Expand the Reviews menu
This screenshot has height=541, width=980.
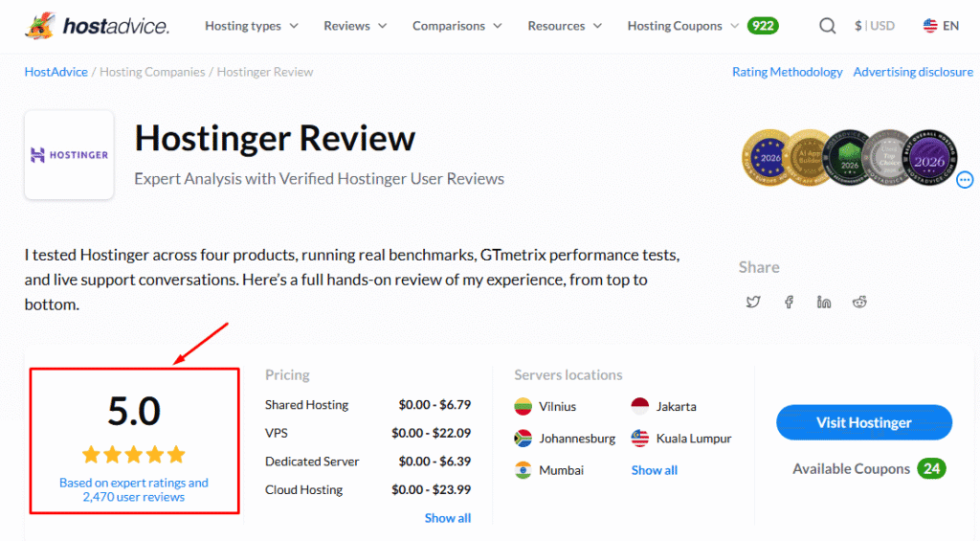click(x=355, y=26)
